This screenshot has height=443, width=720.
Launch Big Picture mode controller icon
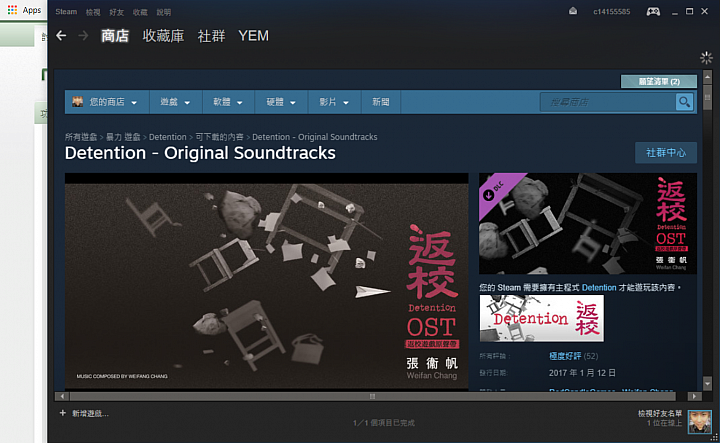click(653, 11)
